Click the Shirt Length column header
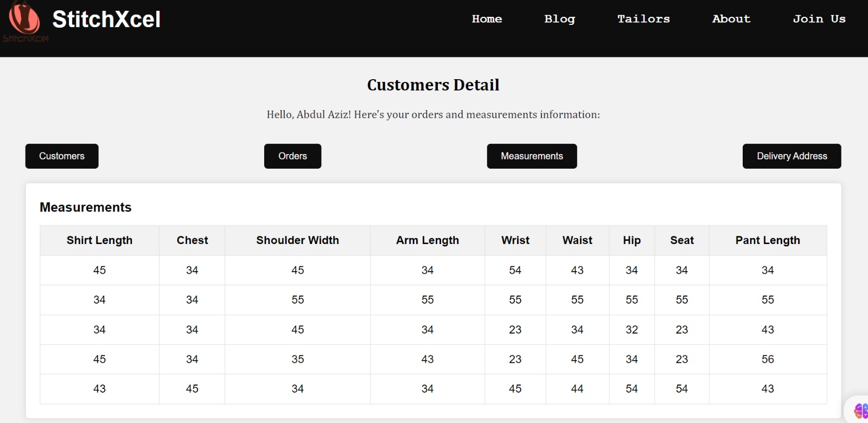 99,240
